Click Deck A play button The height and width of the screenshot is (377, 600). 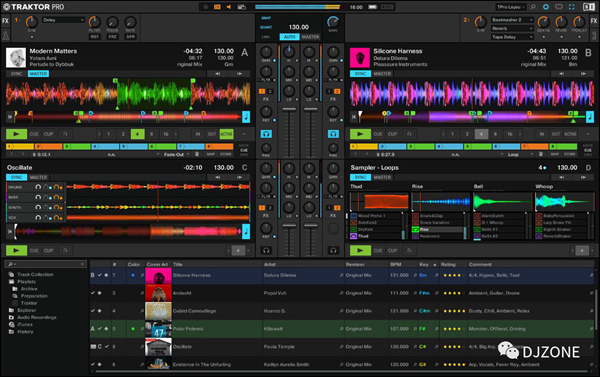(16, 134)
